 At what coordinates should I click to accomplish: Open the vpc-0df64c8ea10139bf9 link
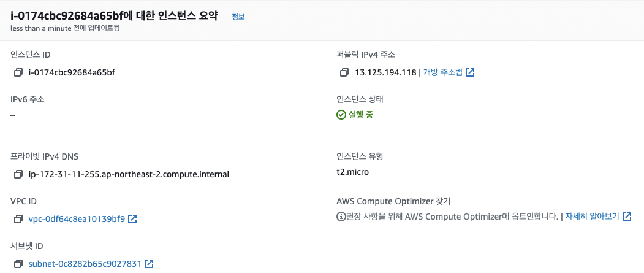77,219
